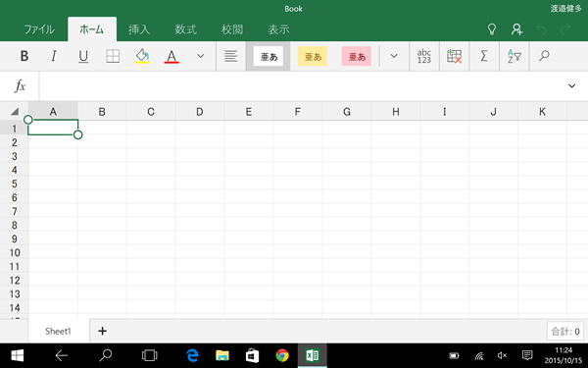Image resolution: width=588 pixels, height=368 pixels.
Task: Expand the cell styles gallery
Action: 394,56
